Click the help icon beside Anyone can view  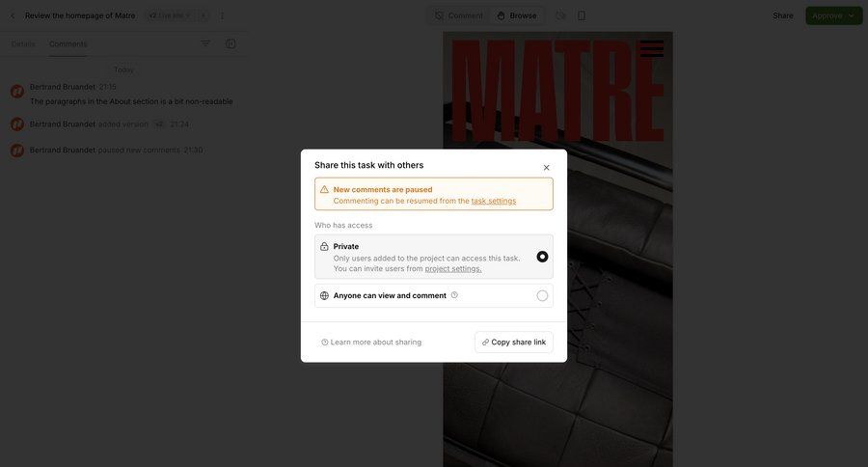click(454, 295)
